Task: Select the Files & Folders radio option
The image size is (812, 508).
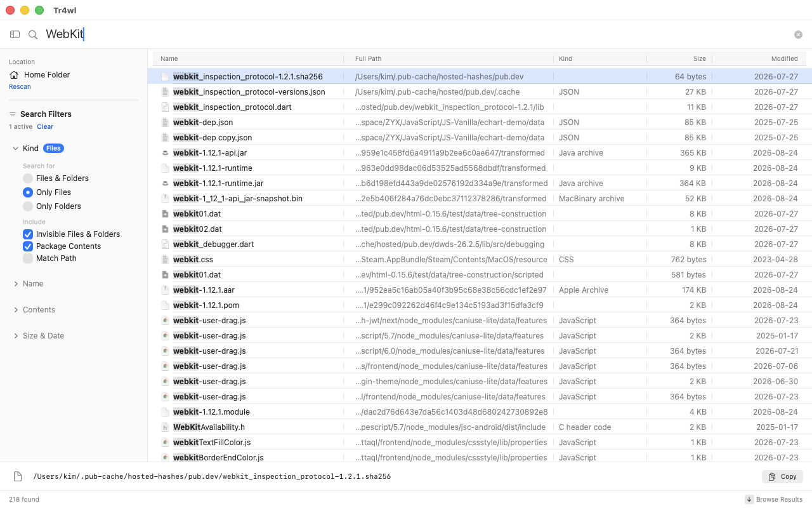Action: (28, 178)
